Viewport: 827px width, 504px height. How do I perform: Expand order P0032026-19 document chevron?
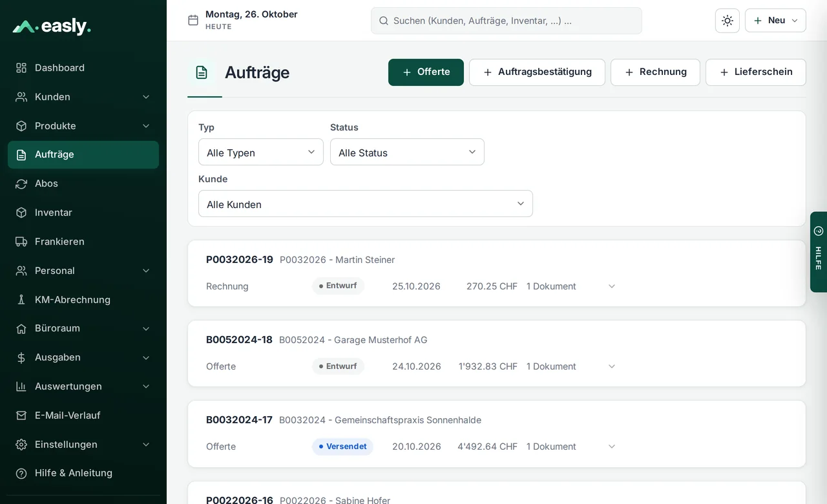(x=612, y=286)
